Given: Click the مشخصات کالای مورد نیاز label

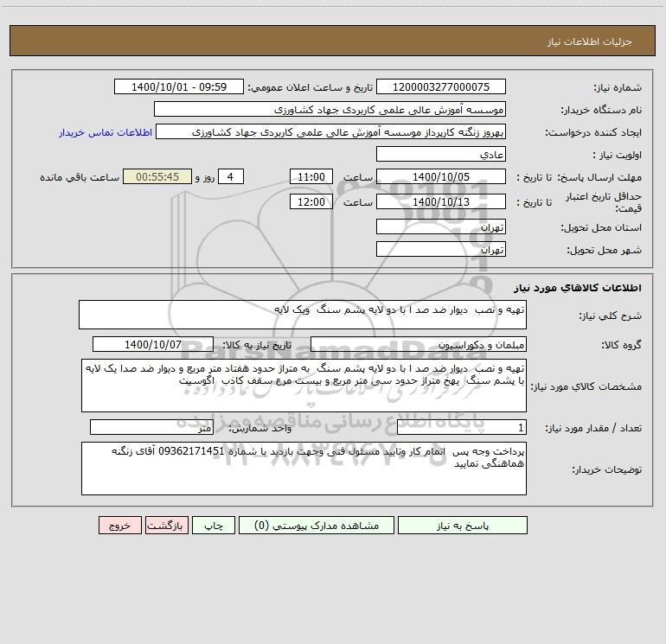Looking at the screenshot, I should click(586, 386).
